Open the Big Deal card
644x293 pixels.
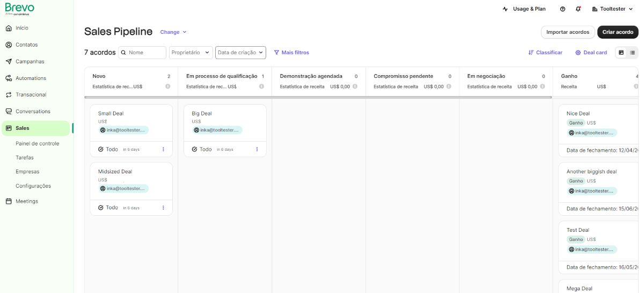[x=225, y=130]
